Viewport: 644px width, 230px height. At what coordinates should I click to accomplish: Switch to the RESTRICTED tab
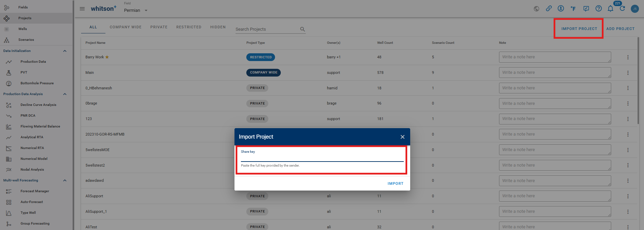click(189, 27)
